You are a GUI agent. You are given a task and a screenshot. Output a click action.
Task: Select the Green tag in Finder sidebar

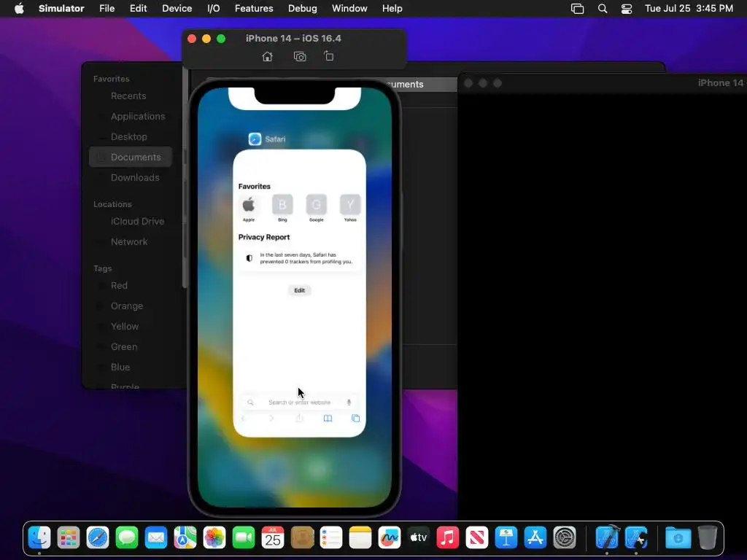coord(124,347)
